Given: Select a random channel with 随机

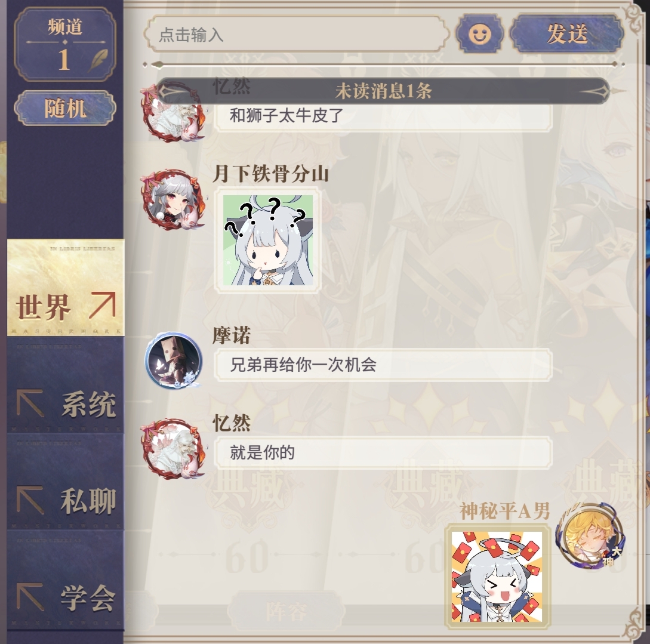Looking at the screenshot, I should pos(65,108).
